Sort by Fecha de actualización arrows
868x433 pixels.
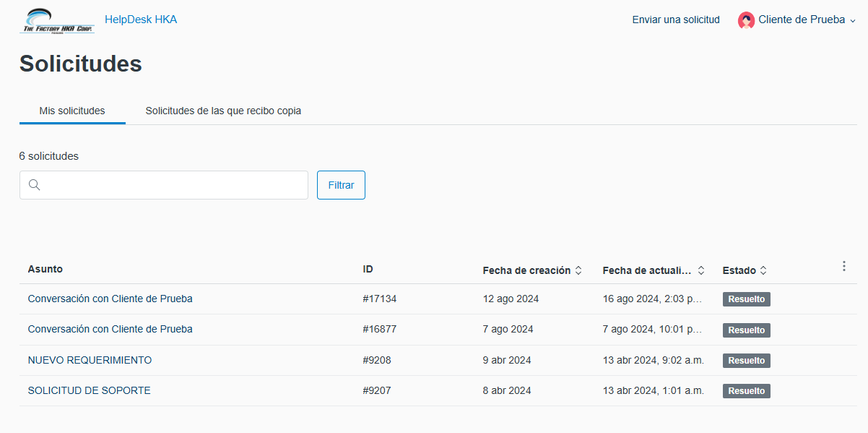700,270
